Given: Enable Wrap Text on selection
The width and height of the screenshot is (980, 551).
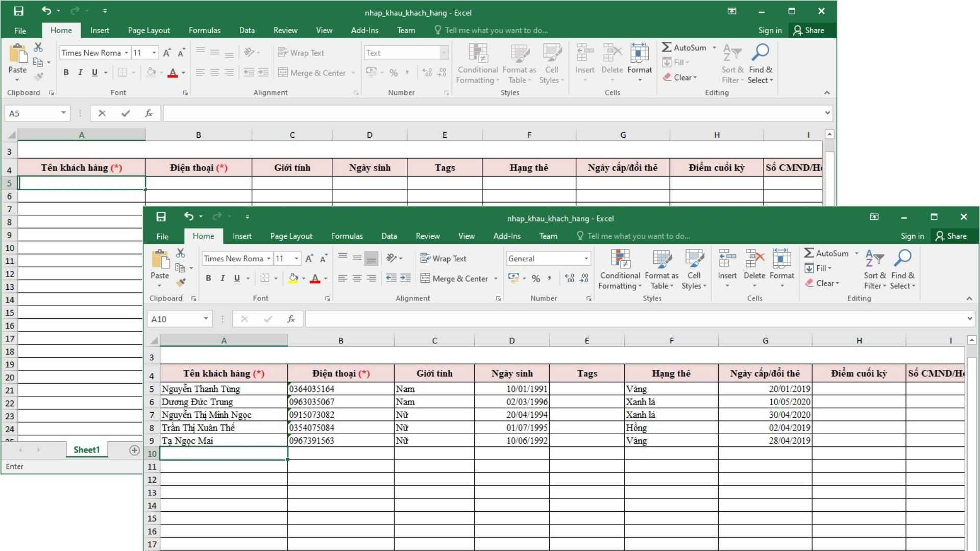Looking at the screenshot, I should [443, 258].
